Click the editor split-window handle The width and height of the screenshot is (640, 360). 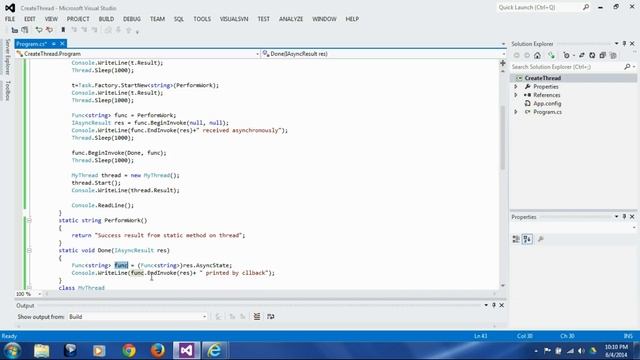(503, 63)
